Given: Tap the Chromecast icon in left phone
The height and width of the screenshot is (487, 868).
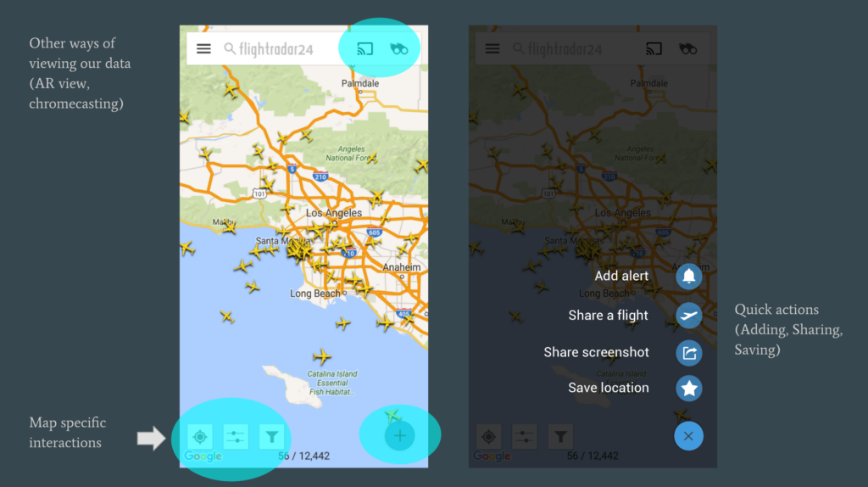Looking at the screenshot, I should tap(364, 48).
